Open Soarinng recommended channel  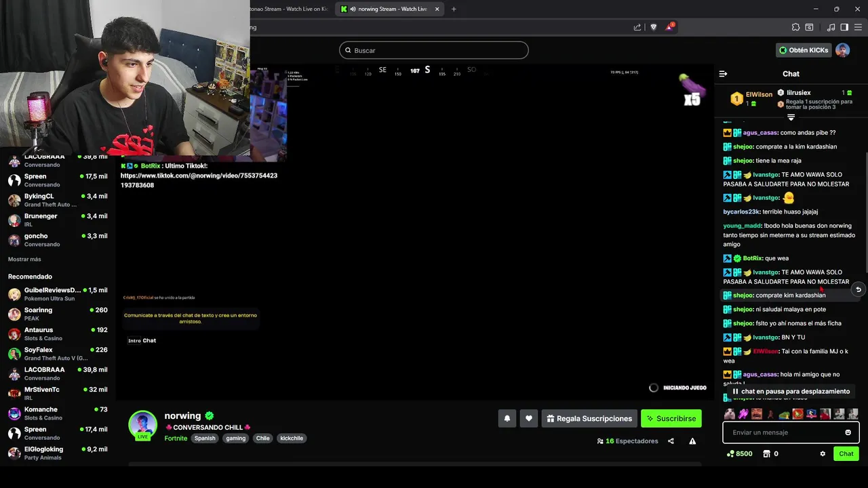[58, 314]
